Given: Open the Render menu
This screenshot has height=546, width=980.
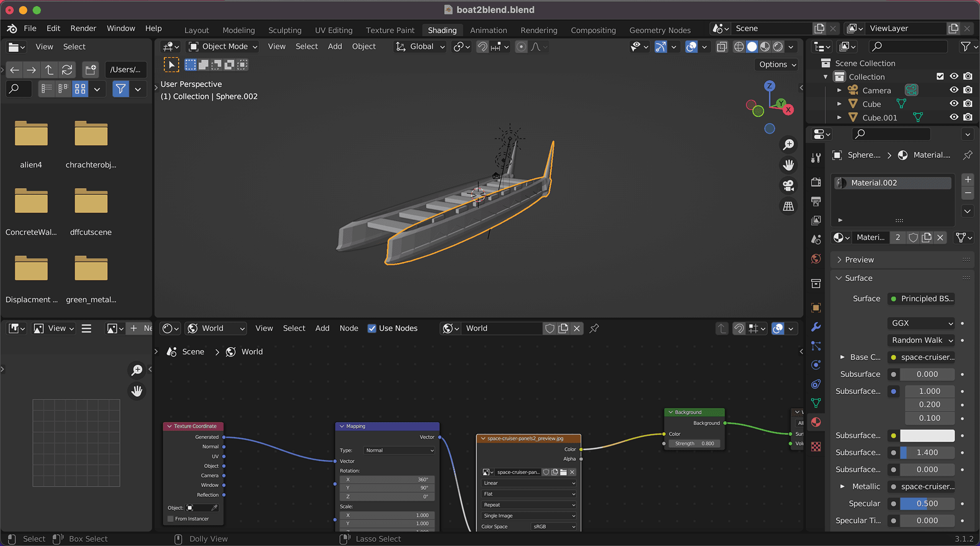Looking at the screenshot, I should coord(83,28).
